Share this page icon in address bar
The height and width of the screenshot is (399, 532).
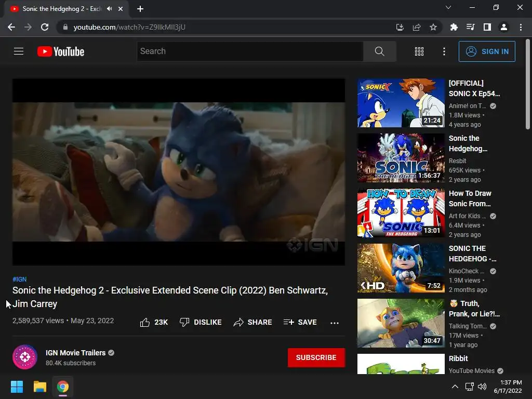point(417,27)
